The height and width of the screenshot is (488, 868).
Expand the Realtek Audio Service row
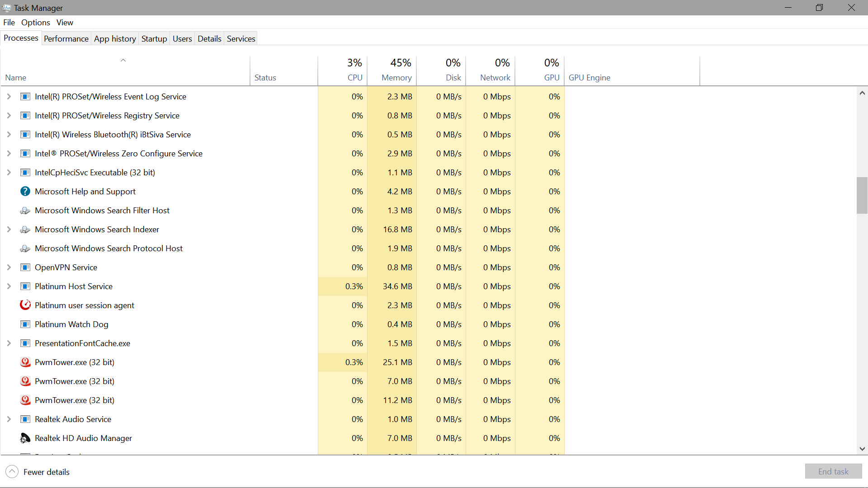(x=9, y=419)
